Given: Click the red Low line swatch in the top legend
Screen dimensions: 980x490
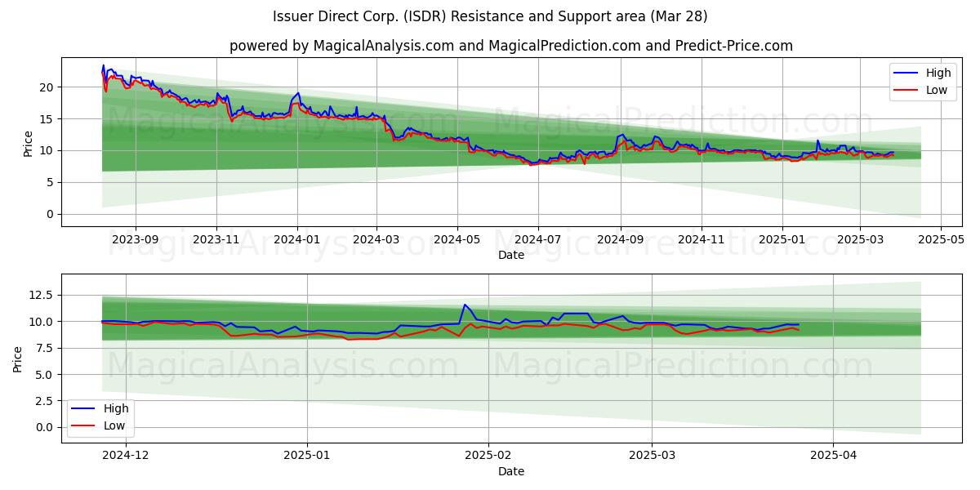Looking at the screenshot, I should [906, 91].
